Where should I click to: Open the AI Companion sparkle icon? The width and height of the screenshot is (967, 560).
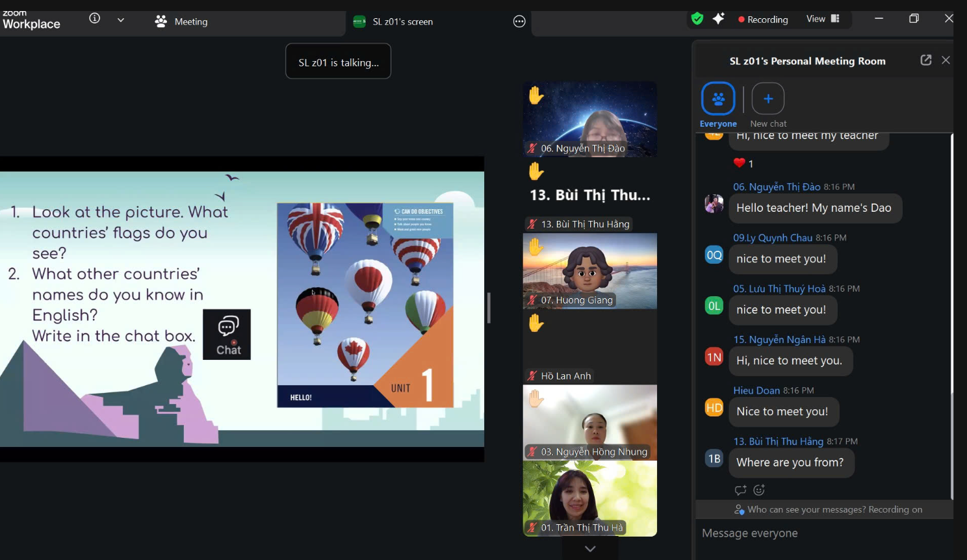(718, 19)
